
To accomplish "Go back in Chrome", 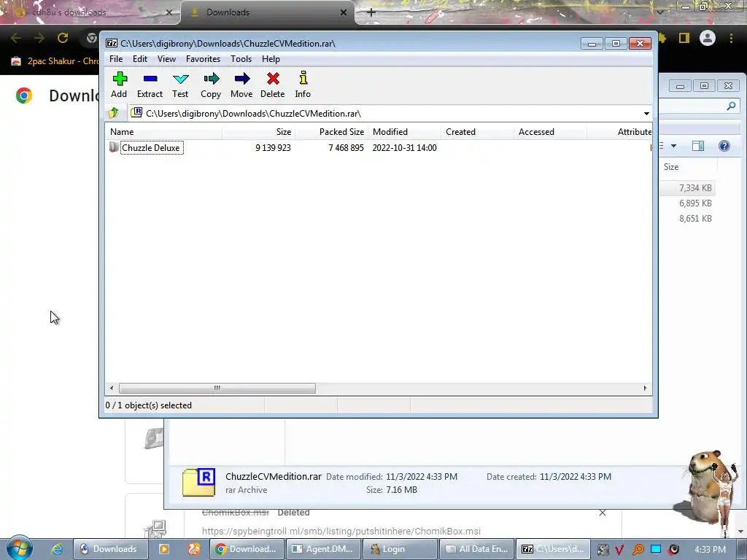I will [16, 38].
